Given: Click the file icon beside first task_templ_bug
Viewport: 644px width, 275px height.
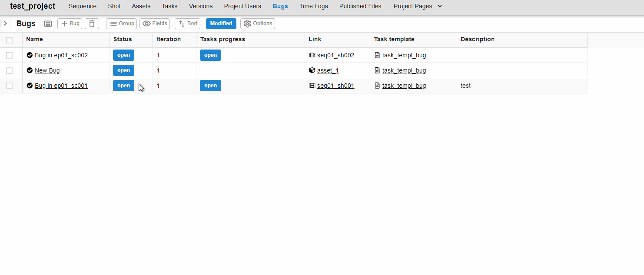Looking at the screenshot, I should (x=377, y=55).
